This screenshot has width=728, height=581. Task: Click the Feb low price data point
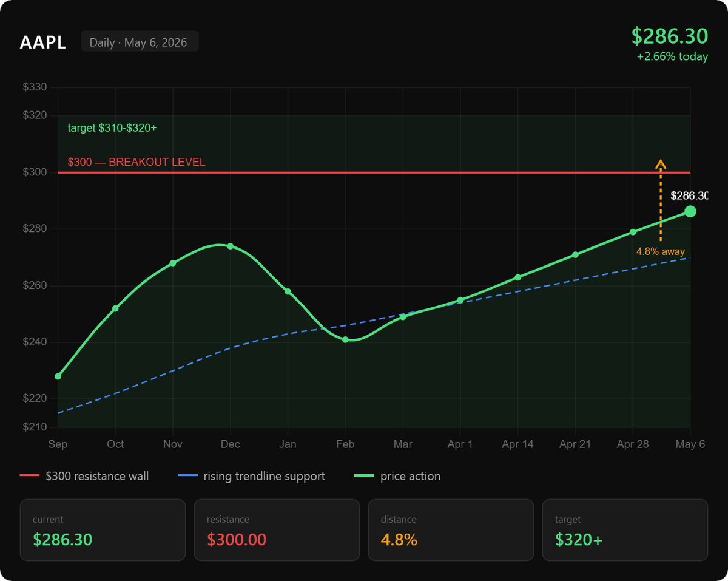pos(345,340)
